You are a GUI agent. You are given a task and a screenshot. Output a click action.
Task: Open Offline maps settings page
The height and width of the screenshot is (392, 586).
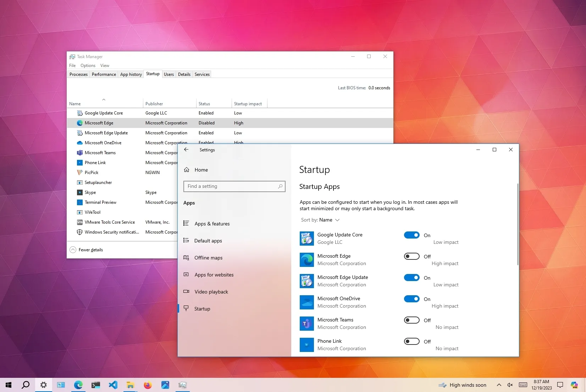(x=234, y=258)
